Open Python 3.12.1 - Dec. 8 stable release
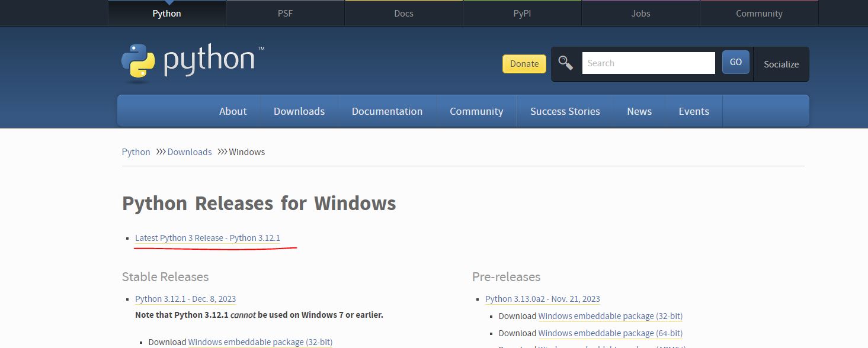The width and height of the screenshot is (868, 348). pyautogui.click(x=185, y=299)
